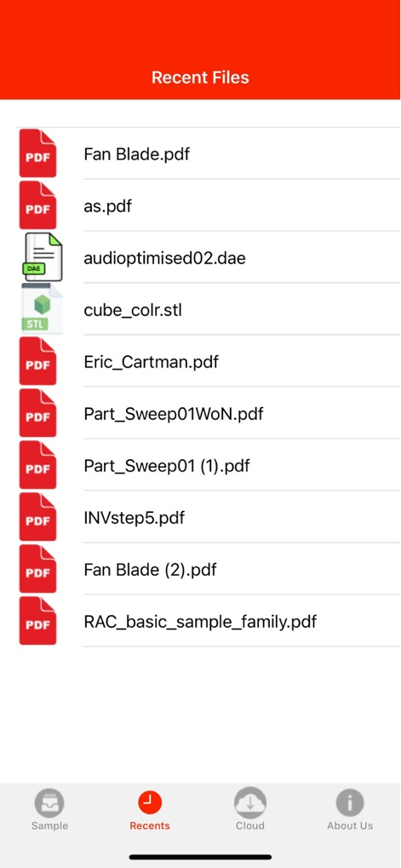Tap the STL cube icon for cube_colr.stl
This screenshot has height=868, width=401.
tap(42, 309)
